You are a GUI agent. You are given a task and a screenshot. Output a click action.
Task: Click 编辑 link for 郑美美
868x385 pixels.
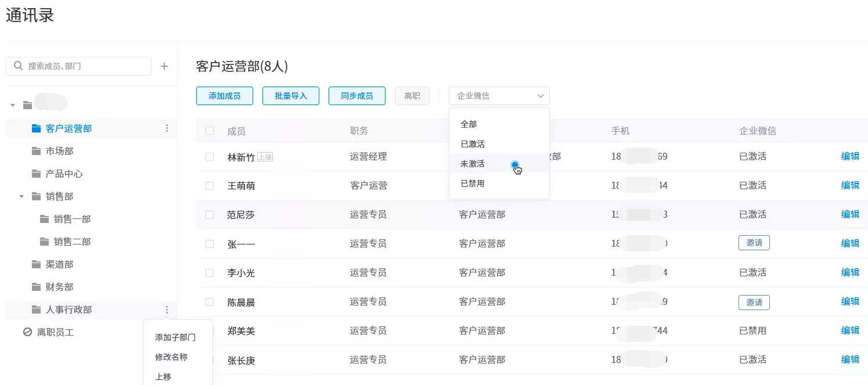click(x=850, y=330)
